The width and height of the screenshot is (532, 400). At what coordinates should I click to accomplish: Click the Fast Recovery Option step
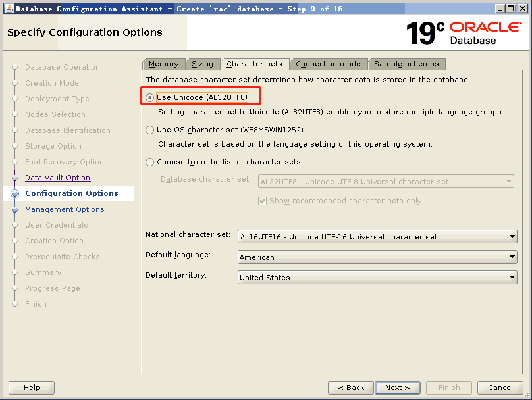[65, 162]
